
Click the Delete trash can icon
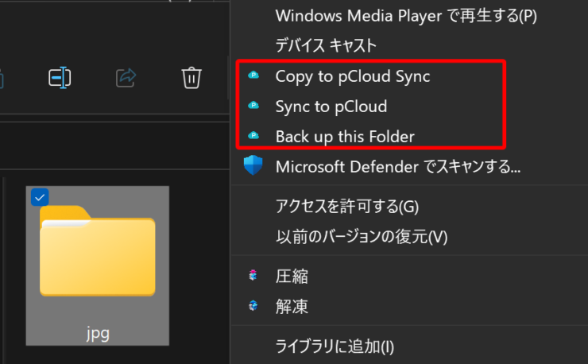[x=191, y=78]
